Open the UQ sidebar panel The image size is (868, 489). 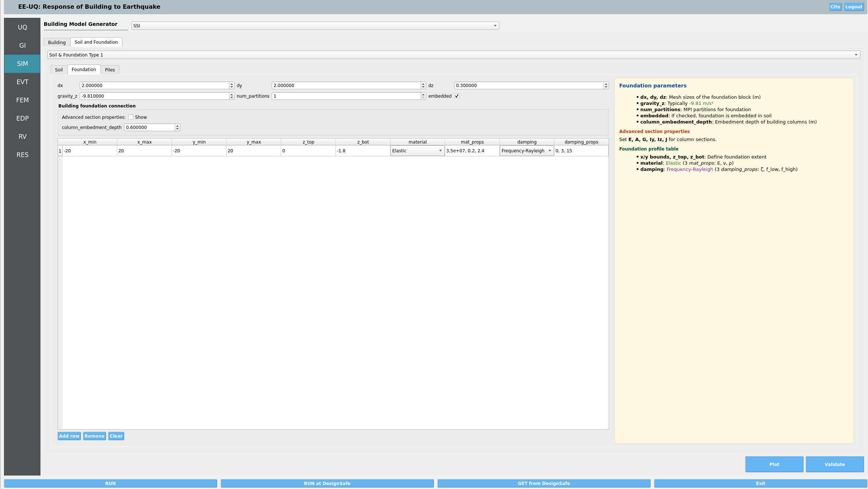click(x=22, y=27)
